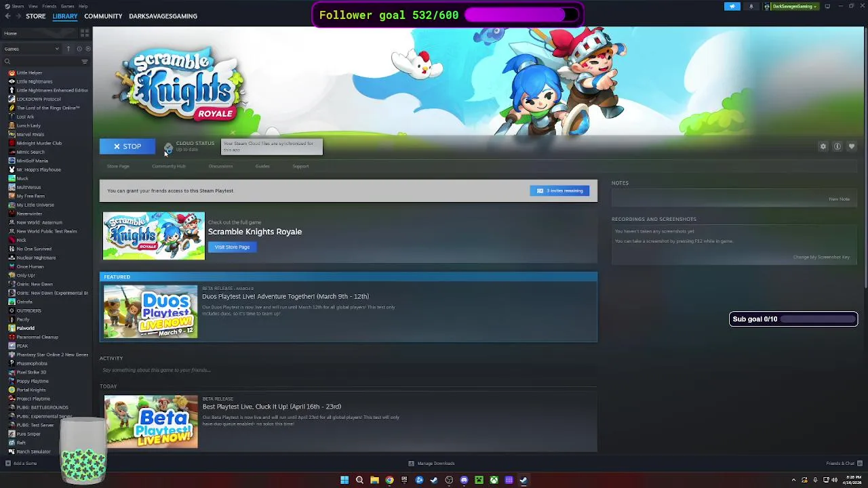The image size is (868, 488).
Task: Click the back navigation arrow
Action: click(x=6, y=16)
